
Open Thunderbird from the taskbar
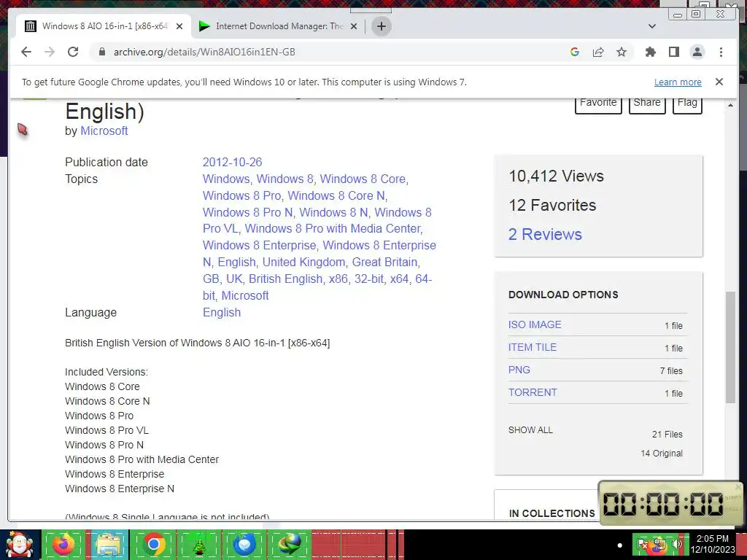click(x=244, y=545)
